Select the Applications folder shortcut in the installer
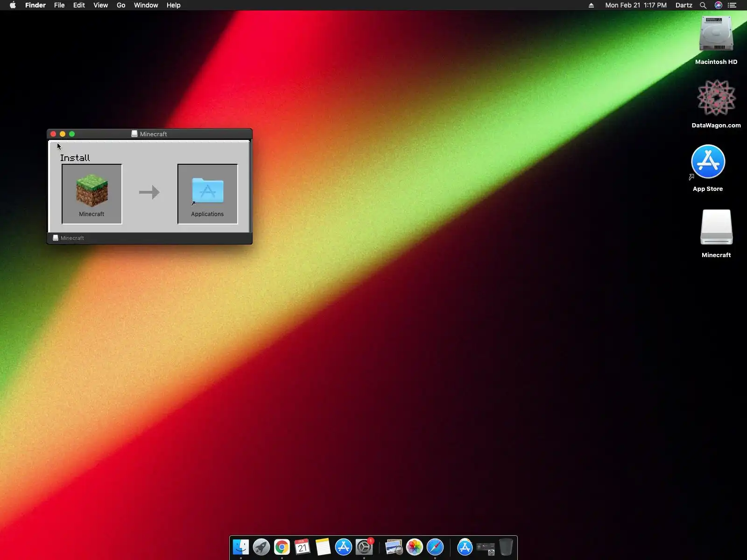 pos(208,191)
